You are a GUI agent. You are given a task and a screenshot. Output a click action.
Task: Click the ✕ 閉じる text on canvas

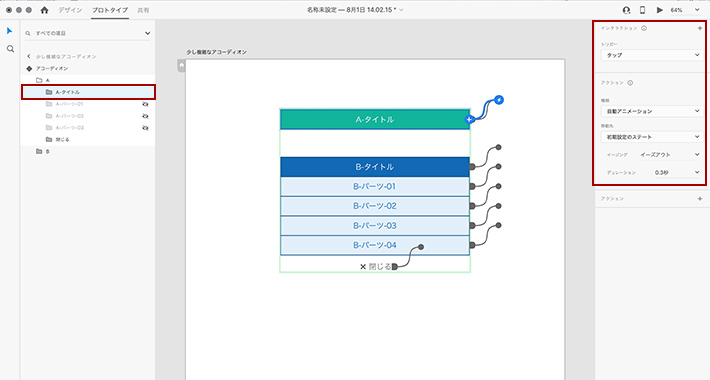pyautogui.click(x=375, y=267)
